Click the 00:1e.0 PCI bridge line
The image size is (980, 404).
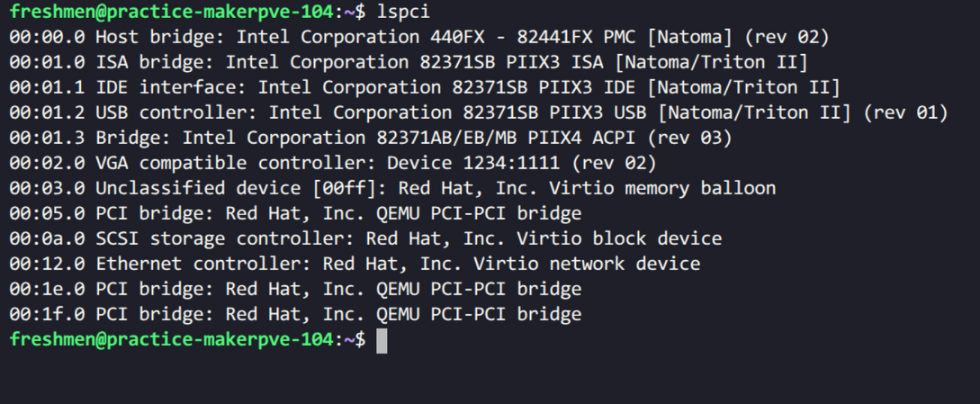coord(295,289)
